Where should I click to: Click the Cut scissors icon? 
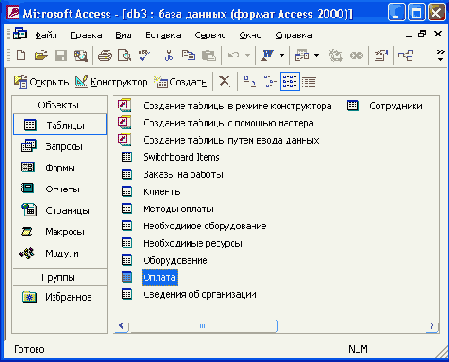[x=169, y=55]
